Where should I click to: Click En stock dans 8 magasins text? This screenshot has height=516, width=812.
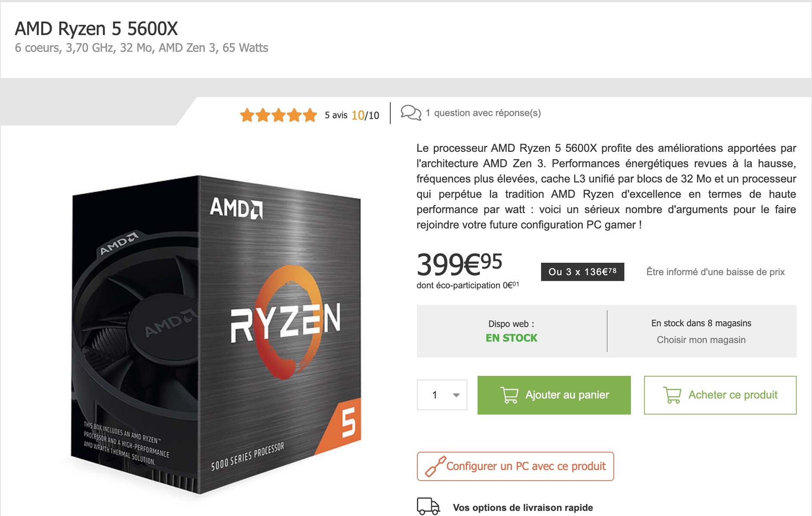click(701, 323)
